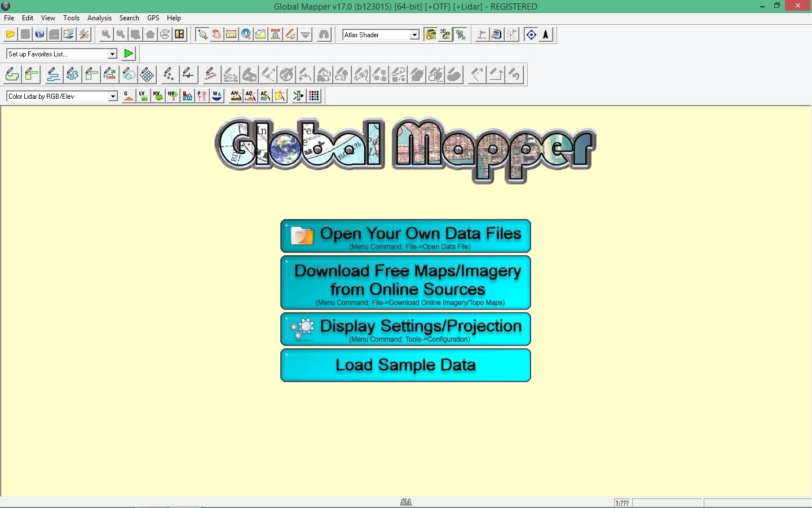Click the P powerline Lidar class icon

202,96
